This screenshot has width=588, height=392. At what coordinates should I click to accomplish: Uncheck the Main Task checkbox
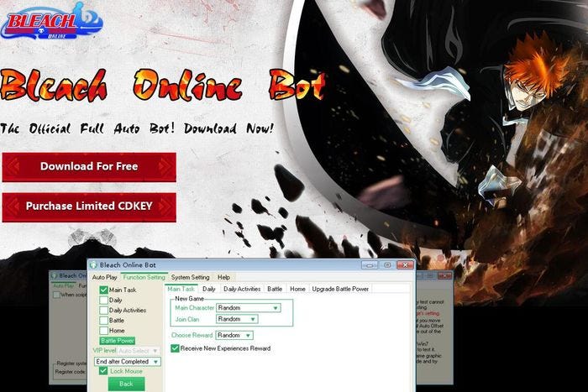tap(104, 290)
